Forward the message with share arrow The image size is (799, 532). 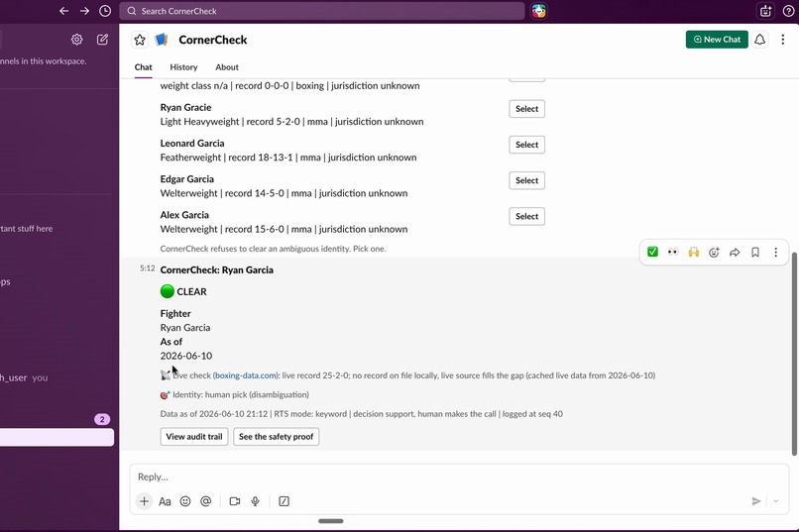[x=735, y=252]
